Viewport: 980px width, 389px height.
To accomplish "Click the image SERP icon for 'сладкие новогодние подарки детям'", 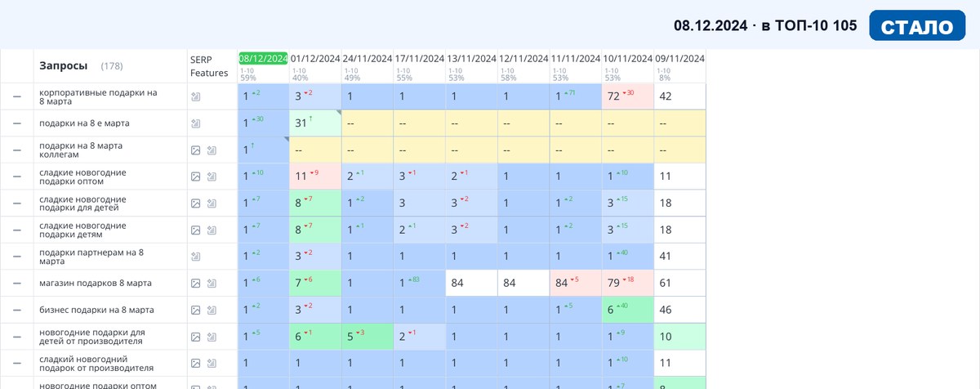I will [x=195, y=230].
